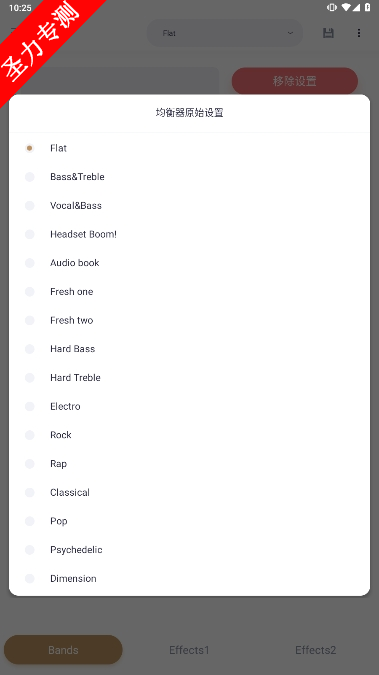The width and height of the screenshot is (379, 675).
Task: Select the Flat radio button
Action: coord(29,148)
